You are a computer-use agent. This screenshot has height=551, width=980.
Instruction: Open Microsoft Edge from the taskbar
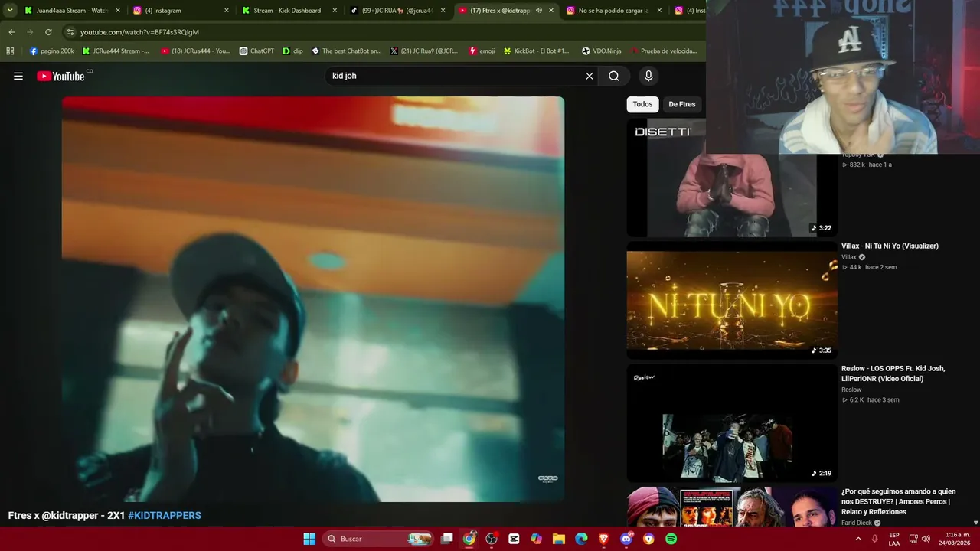click(x=581, y=539)
